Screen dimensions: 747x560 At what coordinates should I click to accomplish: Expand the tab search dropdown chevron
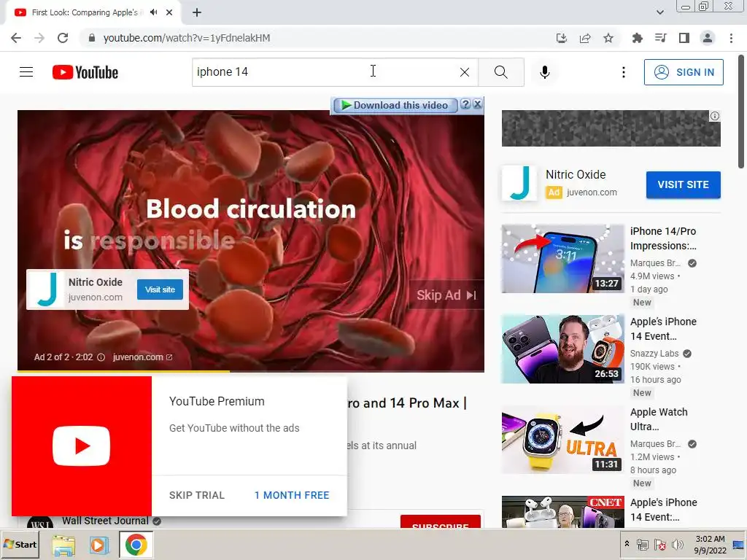[x=659, y=12]
